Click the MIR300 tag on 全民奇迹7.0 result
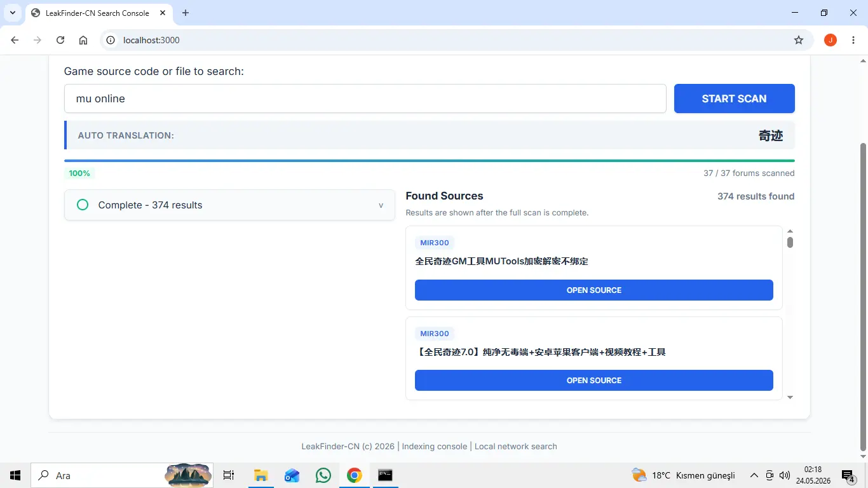This screenshot has height=488, width=868. (x=435, y=334)
